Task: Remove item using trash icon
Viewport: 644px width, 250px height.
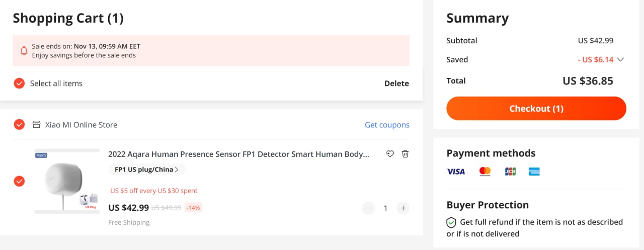Action: [405, 154]
